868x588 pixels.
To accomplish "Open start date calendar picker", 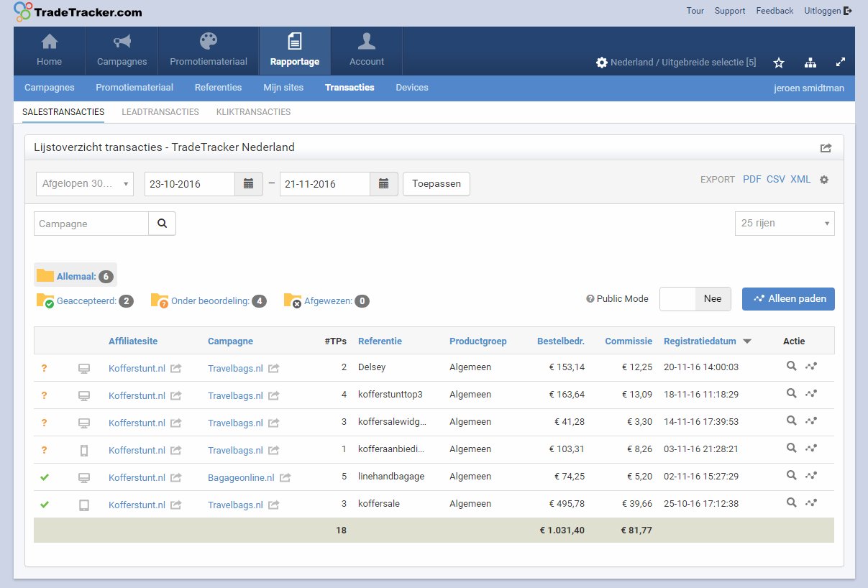I will (248, 183).
